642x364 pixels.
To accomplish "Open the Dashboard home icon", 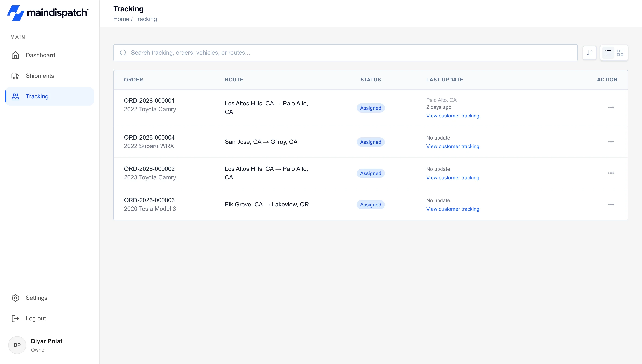I will 15,55.
